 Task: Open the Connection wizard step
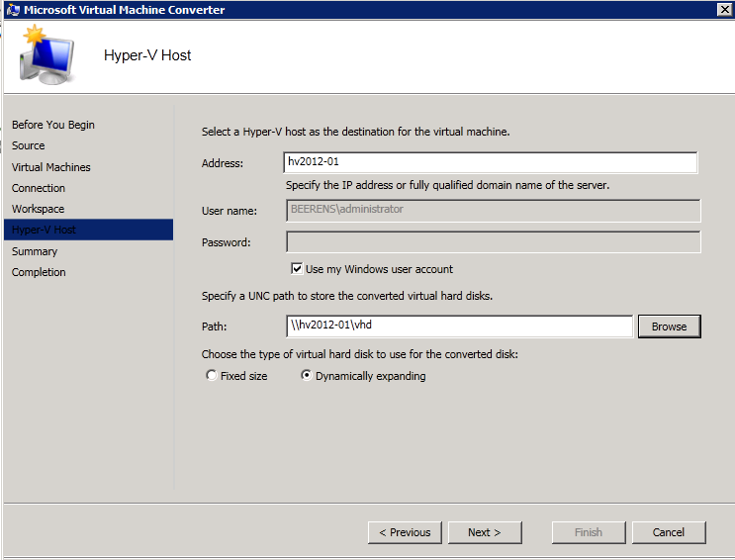pos(39,188)
